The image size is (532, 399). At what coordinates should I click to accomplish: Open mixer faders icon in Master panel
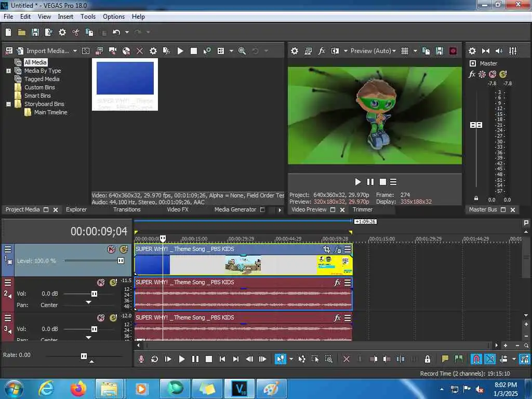[513, 51]
